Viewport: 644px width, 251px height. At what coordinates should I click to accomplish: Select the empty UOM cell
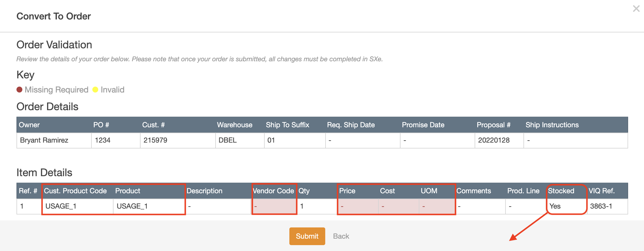pyautogui.click(x=437, y=206)
